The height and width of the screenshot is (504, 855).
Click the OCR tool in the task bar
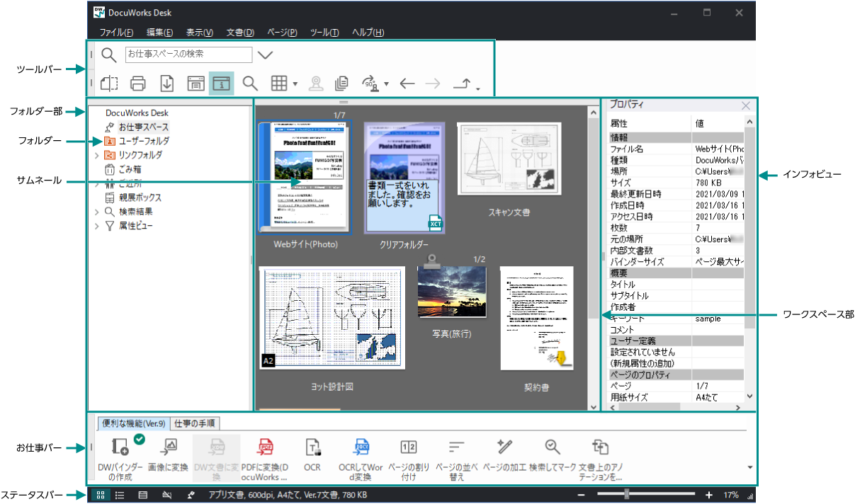click(313, 447)
